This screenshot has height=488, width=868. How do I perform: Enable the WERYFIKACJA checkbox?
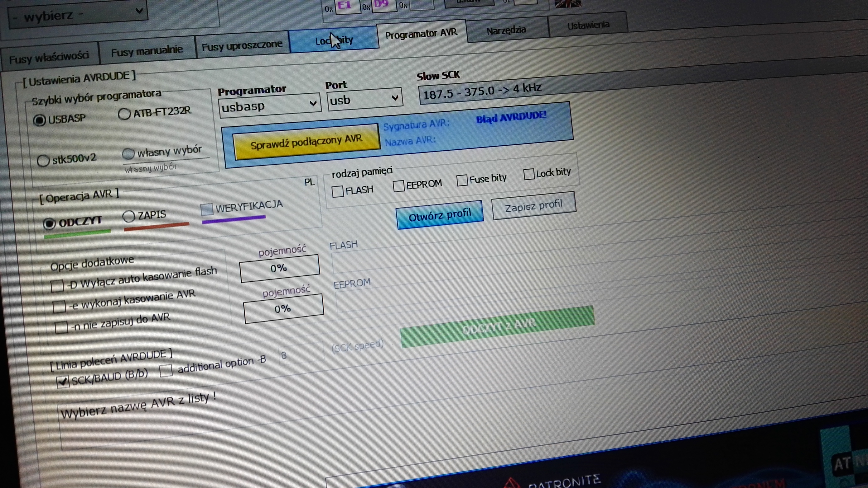(x=207, y=209)
